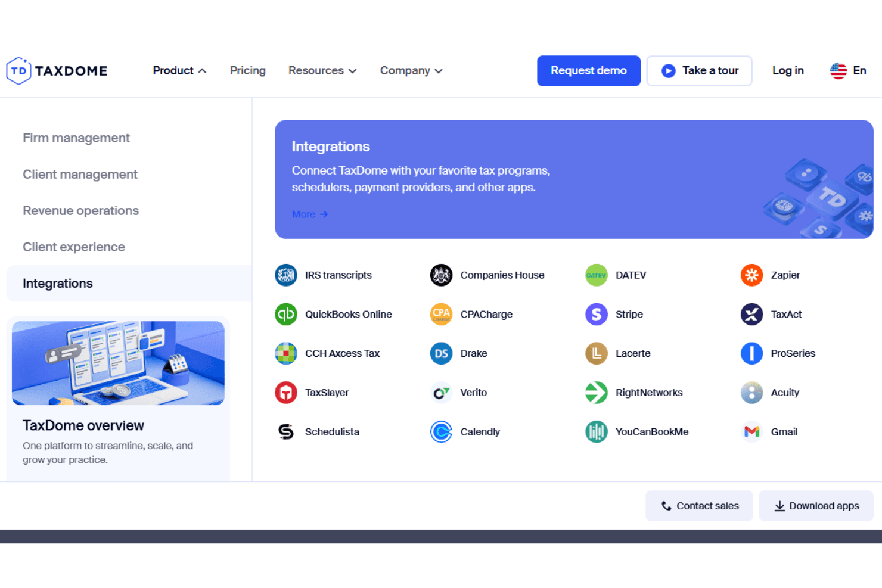Click the TaxSlayer red icon
The image size is (882, 588).
(286, 393)
